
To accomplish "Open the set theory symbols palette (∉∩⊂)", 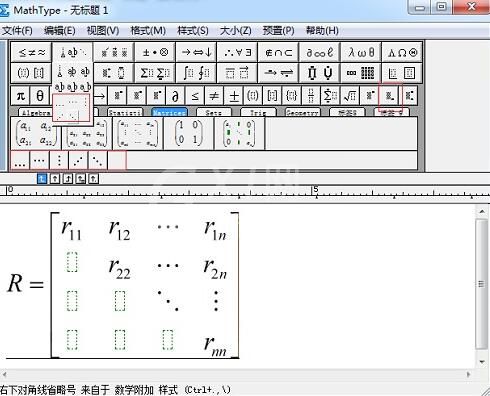I will click(279, 52).
